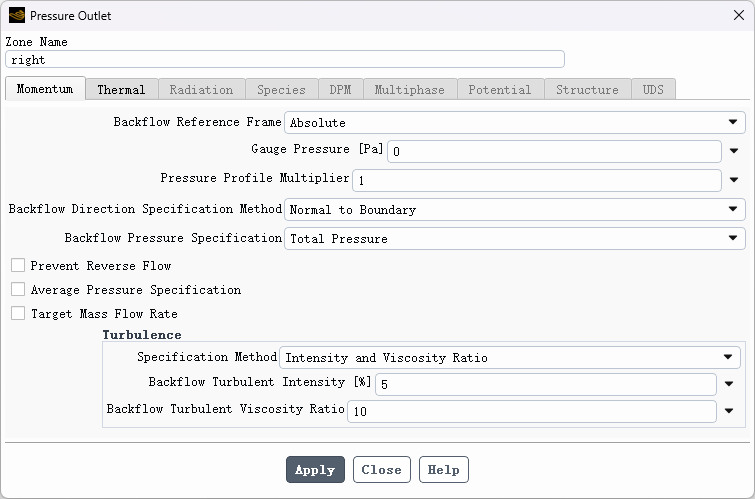Open arrow next to Backflow Turbulent Intensity

pyautogui.click(x=729, y=384)
